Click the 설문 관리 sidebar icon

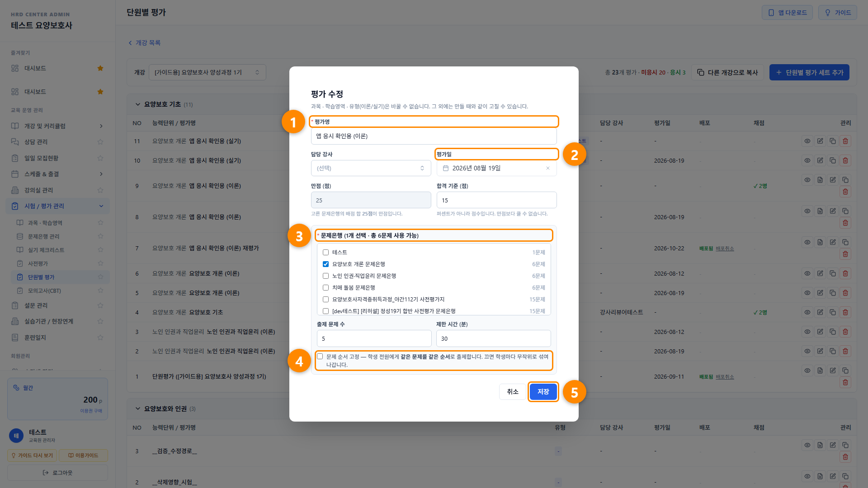tap(15, 305)
